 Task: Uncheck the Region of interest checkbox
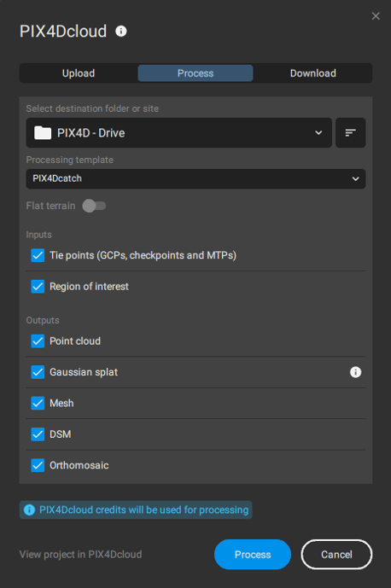pyautogui.click(x=38, y=287)
